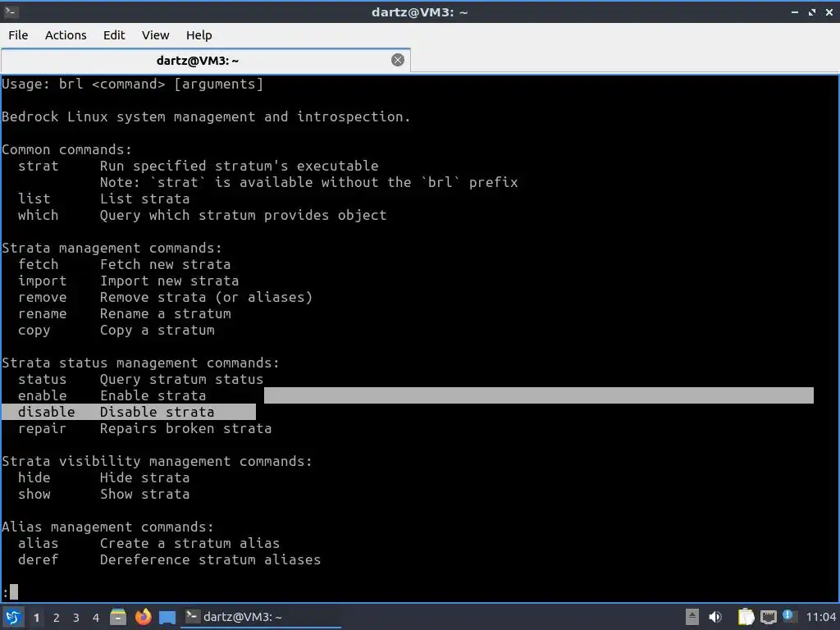Switch to workspace 2 in the taskbar

(x=57, y=618)
